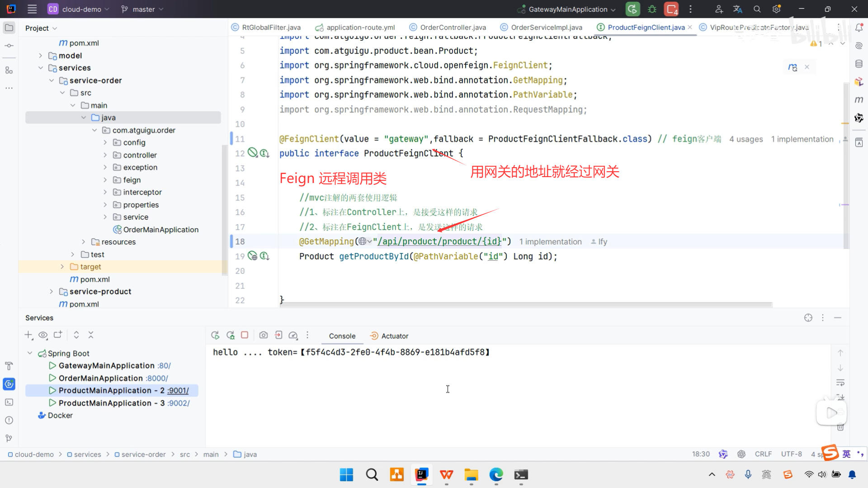Switch to OrderController.java tab
The image size is (868, 488).
pyautogui.click(x=453, y=28)
